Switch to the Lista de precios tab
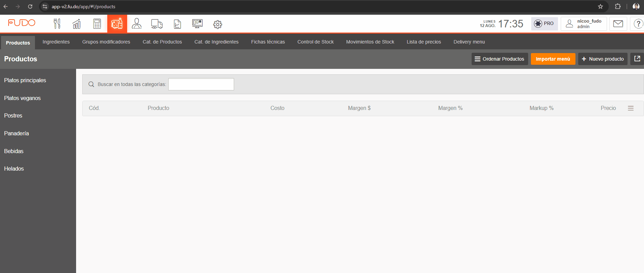Viewport: 644px width, 273px height. click(x=424, y=42)
